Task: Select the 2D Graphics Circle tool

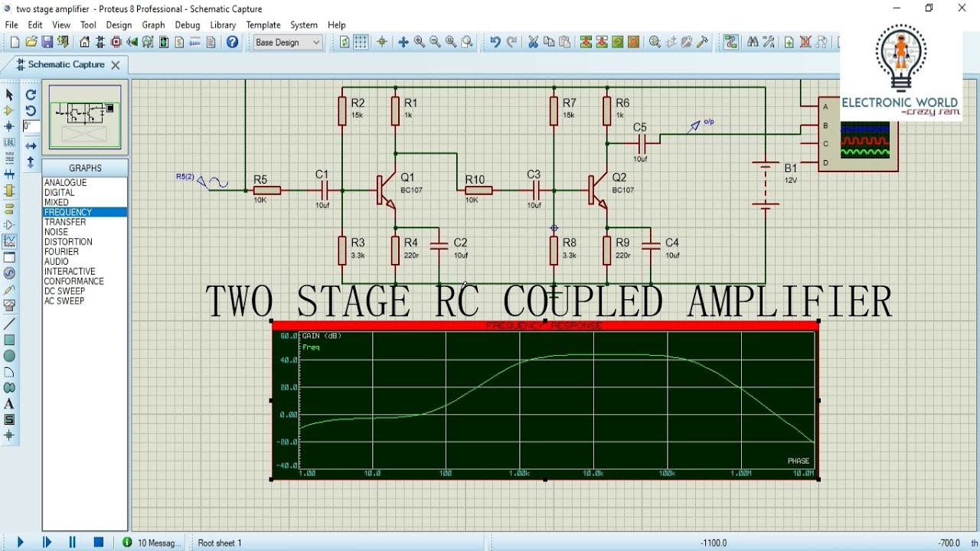Action: tap(9, 356)
